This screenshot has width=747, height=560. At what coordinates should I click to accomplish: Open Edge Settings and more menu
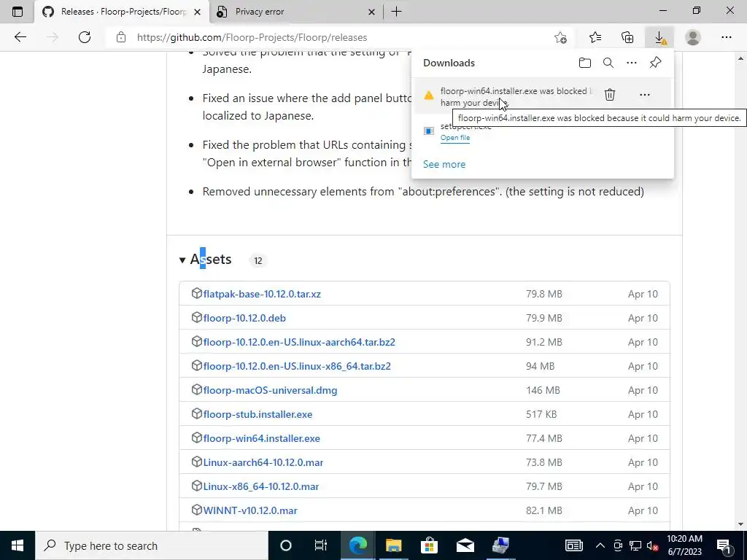click(x=726, y=37)
